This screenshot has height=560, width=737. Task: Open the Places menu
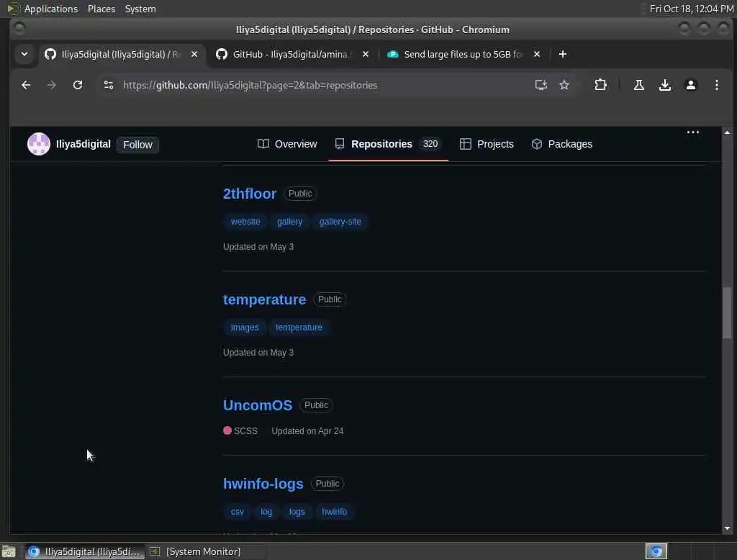click(x=101, y=9)
